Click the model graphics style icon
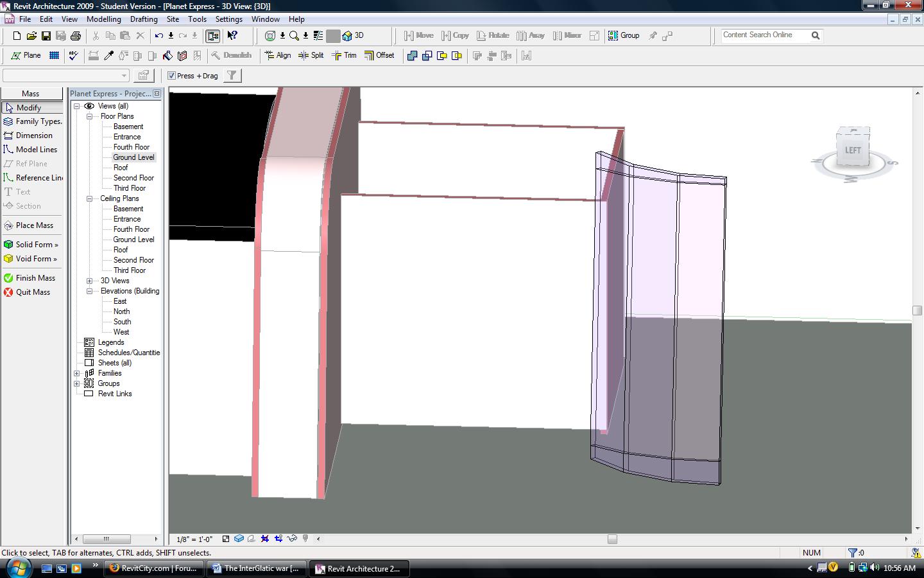The width and height of the screenshot is (924, 578). point(239,539)
